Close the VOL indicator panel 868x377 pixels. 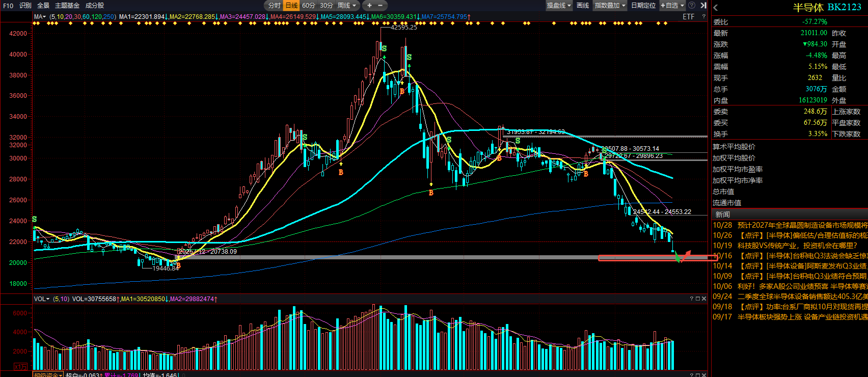(x=704, y=299)
